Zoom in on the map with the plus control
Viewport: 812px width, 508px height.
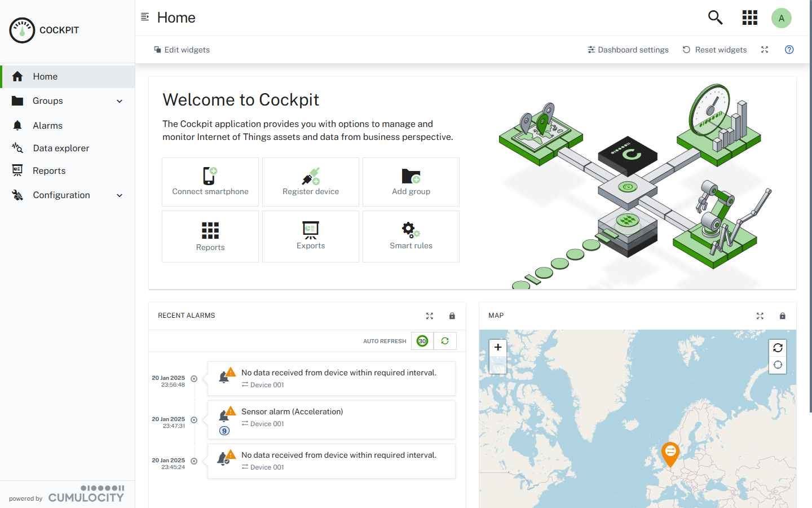[x=498, y=348]
